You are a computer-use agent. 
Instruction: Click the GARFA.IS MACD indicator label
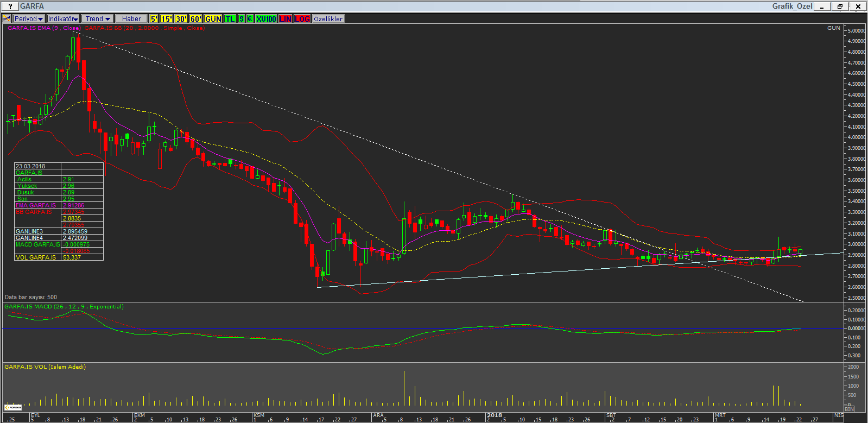[64, 307]
